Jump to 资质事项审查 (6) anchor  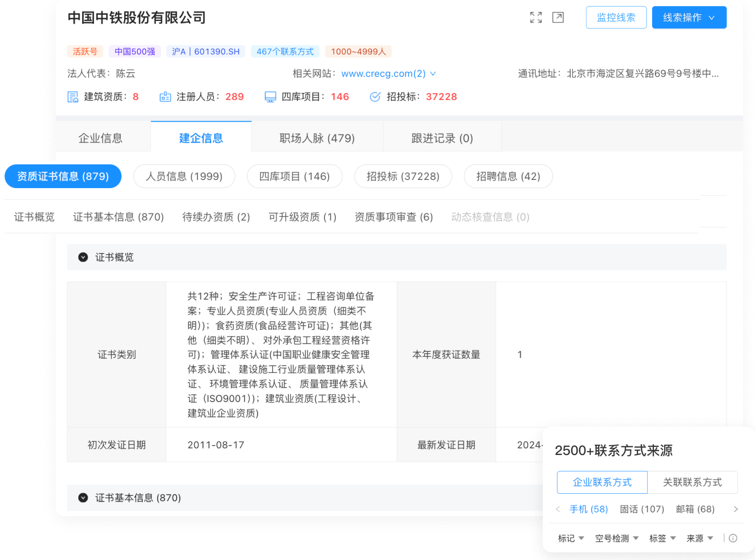pos(394,217)
